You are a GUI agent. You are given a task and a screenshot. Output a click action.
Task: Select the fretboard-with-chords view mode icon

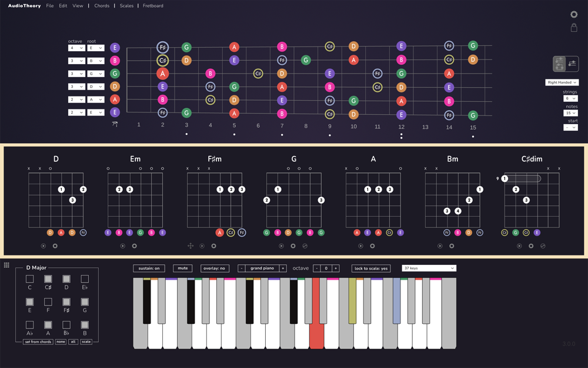pos(559,64)
